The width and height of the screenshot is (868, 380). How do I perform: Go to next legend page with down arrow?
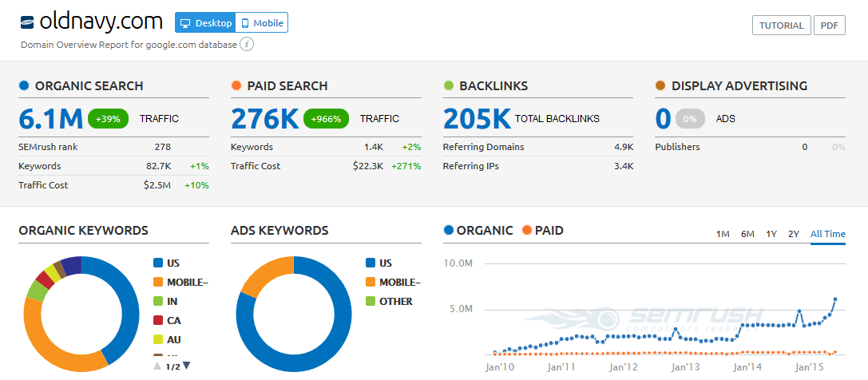(x=187, y=365)
